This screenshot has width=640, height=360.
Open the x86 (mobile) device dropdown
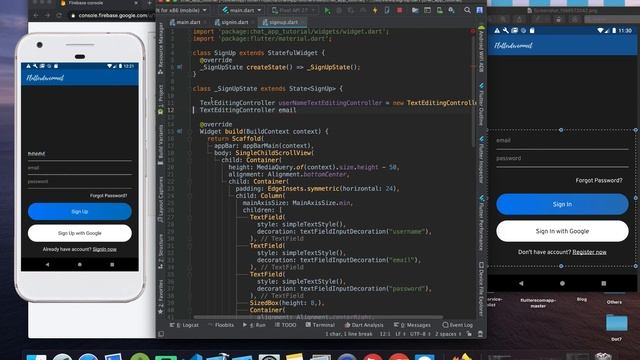[x=182, y=10]
